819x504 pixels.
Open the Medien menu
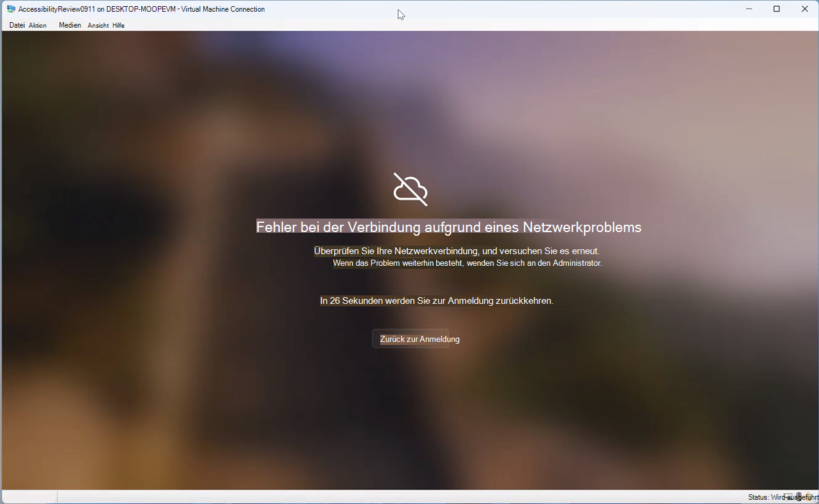70,25
